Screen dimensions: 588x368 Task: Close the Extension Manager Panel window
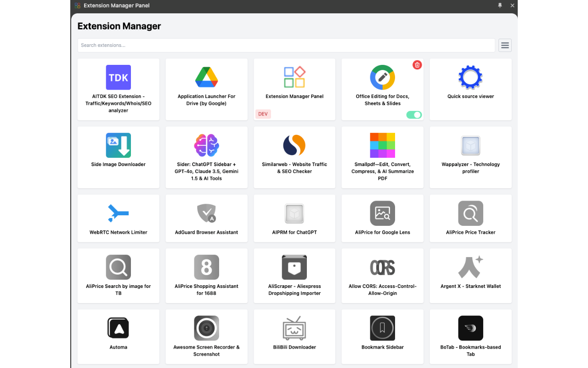(512, 6)
